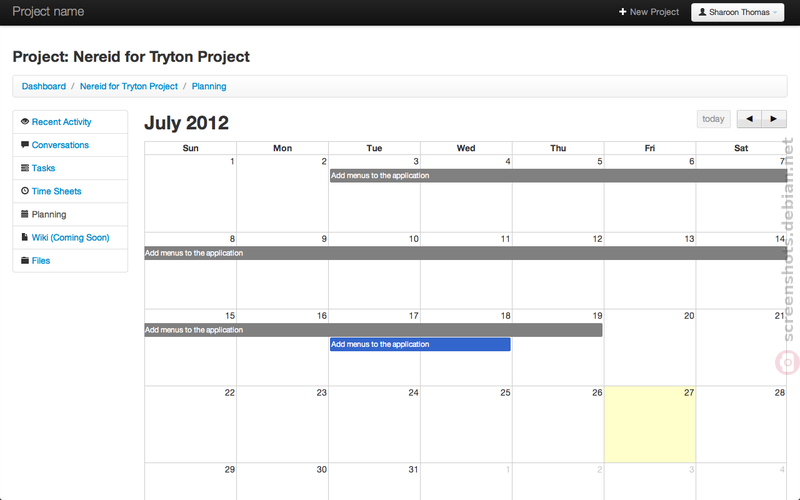The image size is (800, 500).
Task: Click the Sat column header
Action: pos(741,148)
